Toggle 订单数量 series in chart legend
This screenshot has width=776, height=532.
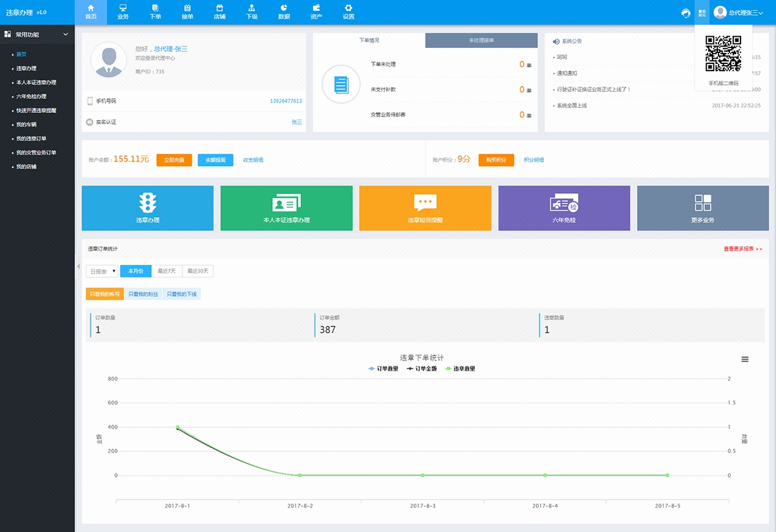pos(383,368)
